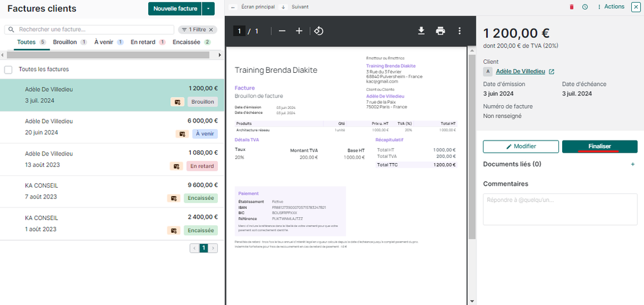The width and height of the screenshot is (644, 305).
Task: Open PDF viewer more options menu
Action: [x=460, y=31]
